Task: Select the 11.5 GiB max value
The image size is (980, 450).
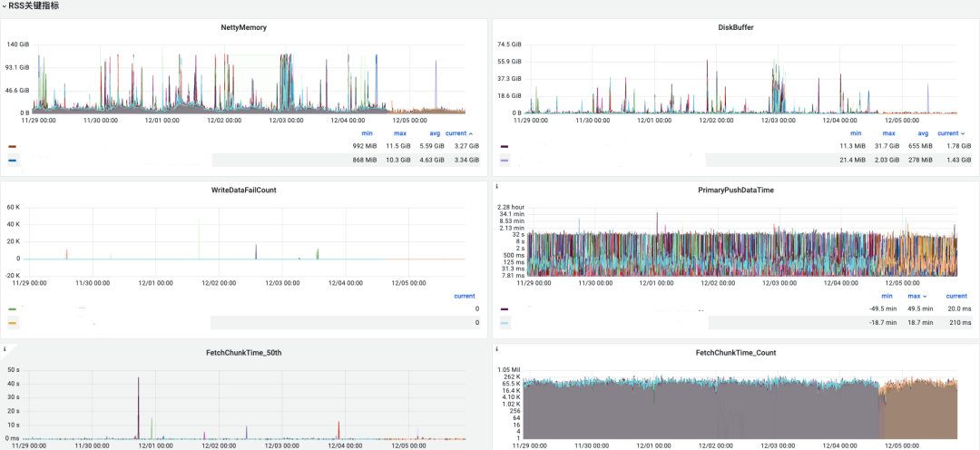Action: pyautogui.click(x=398, y=146)
